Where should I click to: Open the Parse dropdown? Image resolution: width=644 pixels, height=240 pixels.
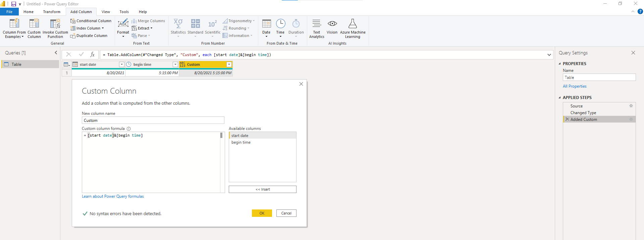point(141,36)
